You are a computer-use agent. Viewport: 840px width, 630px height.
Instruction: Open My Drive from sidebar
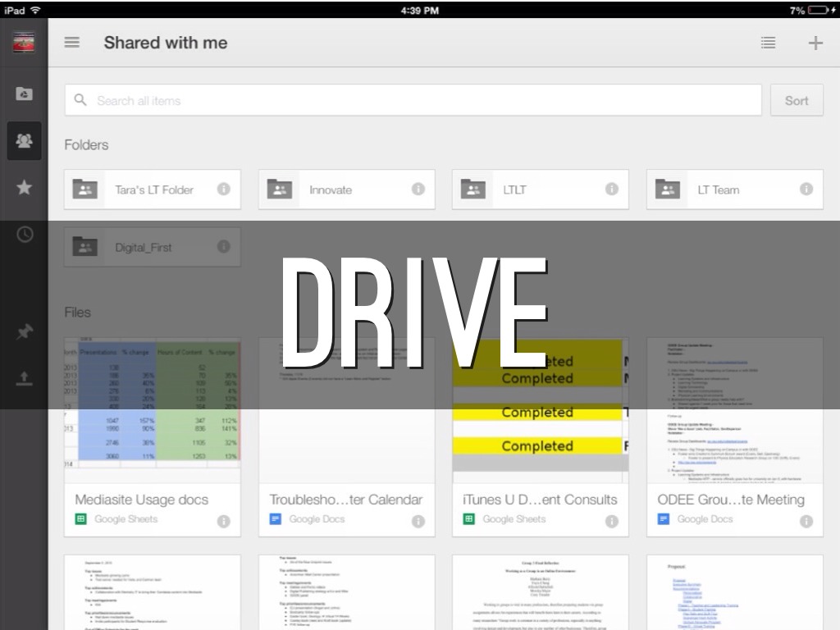click(x=25, y=94)
